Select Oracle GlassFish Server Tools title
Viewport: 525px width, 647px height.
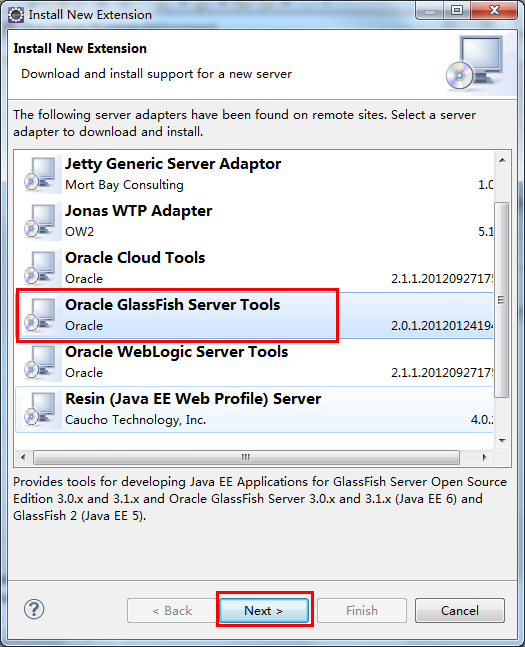[173, 305]
